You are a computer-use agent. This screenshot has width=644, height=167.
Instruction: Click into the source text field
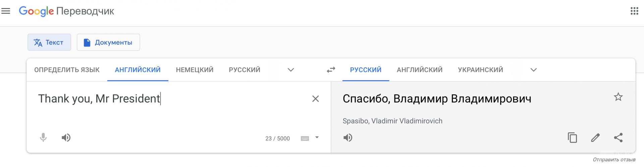(x=168, y=110)
